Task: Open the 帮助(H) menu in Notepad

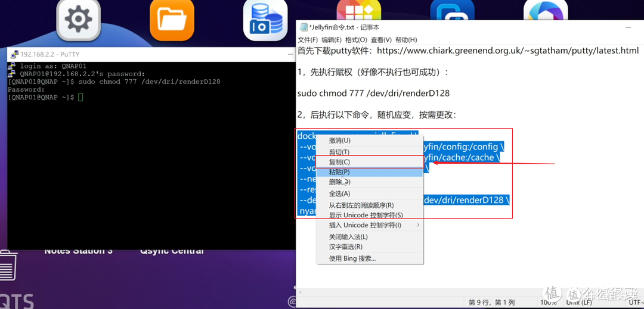Action: (x=406, y=40)
